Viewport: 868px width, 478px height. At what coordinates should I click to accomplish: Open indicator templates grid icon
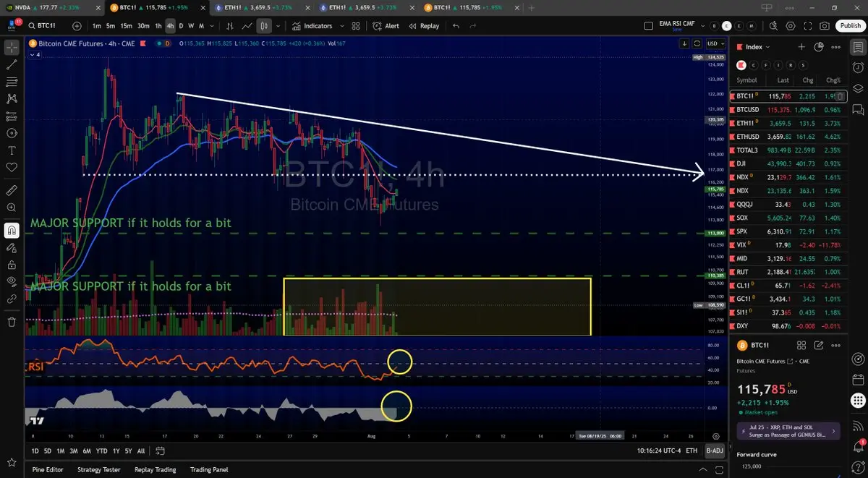[x=355, y=26]
